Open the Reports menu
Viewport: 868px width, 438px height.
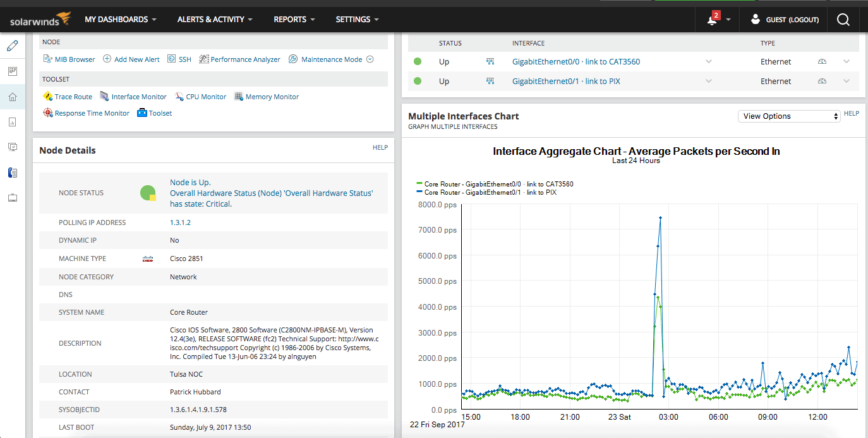click(x=294, y=20)
